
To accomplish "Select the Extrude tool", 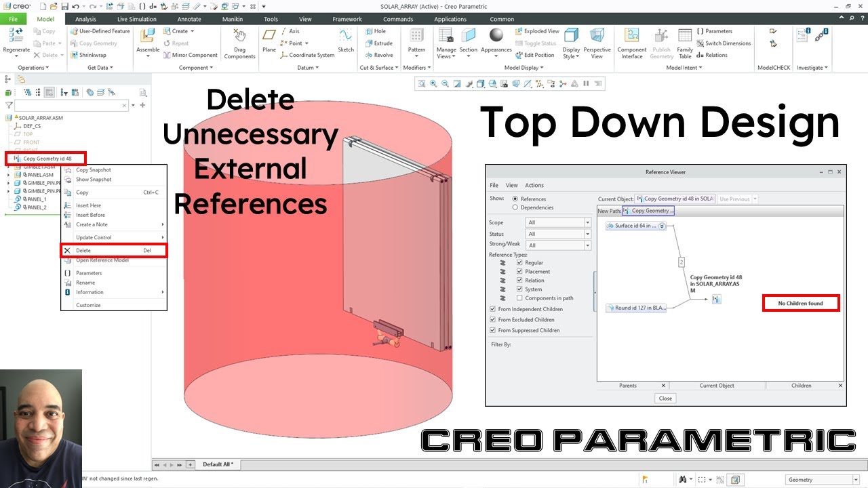I will tap(378, 43).
